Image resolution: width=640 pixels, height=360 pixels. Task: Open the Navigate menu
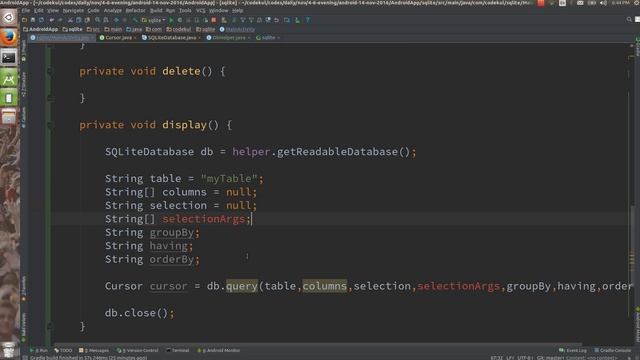(73, 11)
